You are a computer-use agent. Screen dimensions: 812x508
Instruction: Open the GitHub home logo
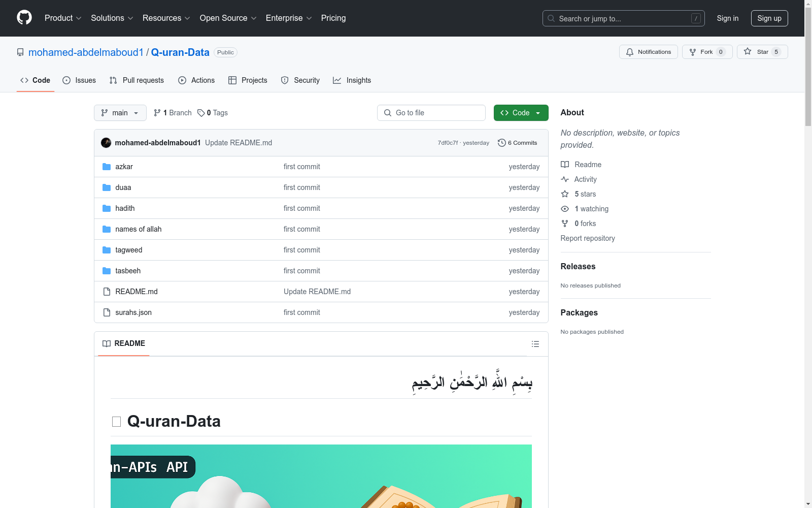(x=24, y=18)
